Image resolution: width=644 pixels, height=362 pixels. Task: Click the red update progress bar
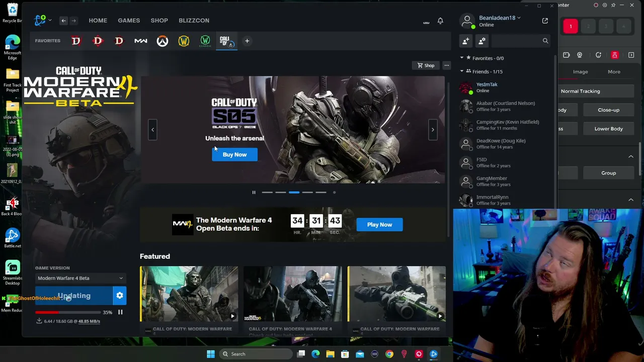(68, 312)
